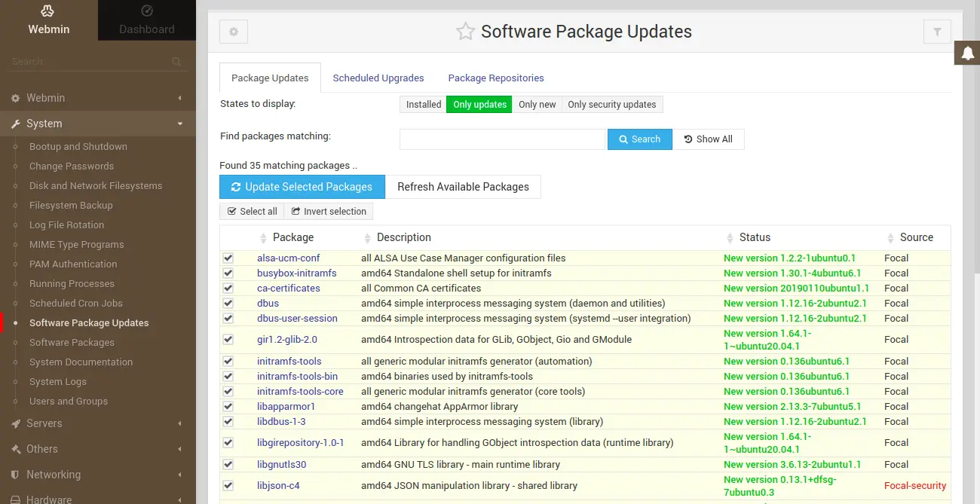Click the Show All button
Screen dimensions: 980x504
(709, 139)
